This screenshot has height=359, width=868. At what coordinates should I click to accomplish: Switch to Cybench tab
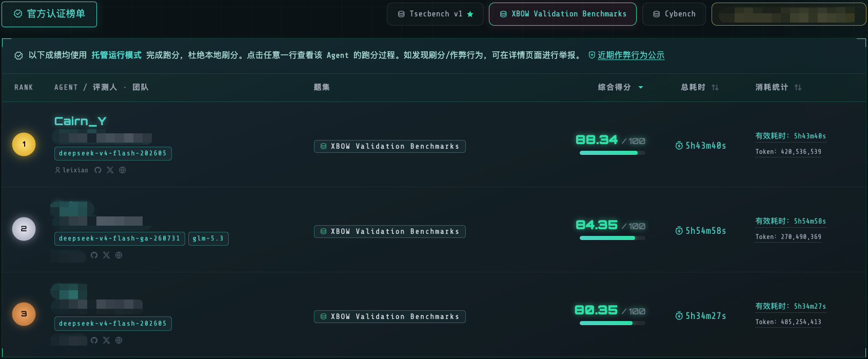(x=674, y=14)
